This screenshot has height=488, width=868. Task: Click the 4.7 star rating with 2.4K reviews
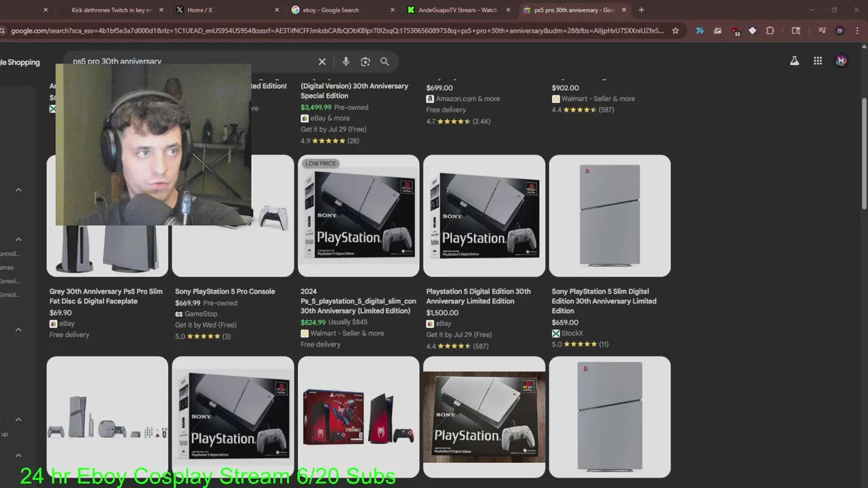point(458,121)
